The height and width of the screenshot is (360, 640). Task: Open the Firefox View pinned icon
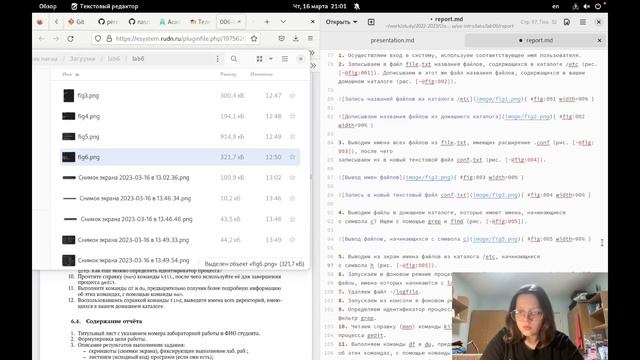tap(40, 22)
